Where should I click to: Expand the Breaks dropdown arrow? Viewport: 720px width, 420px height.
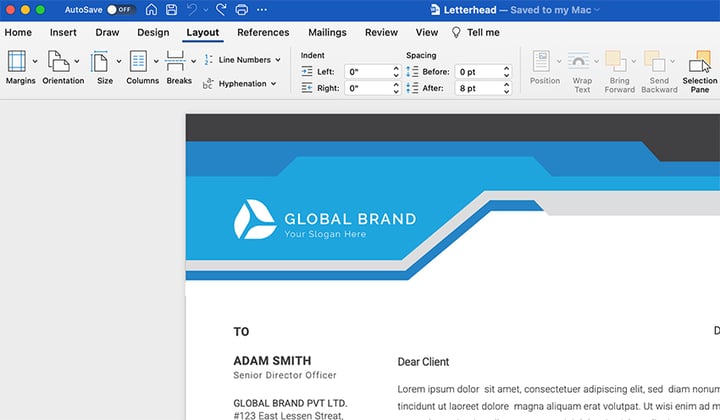tap(193, 61)
